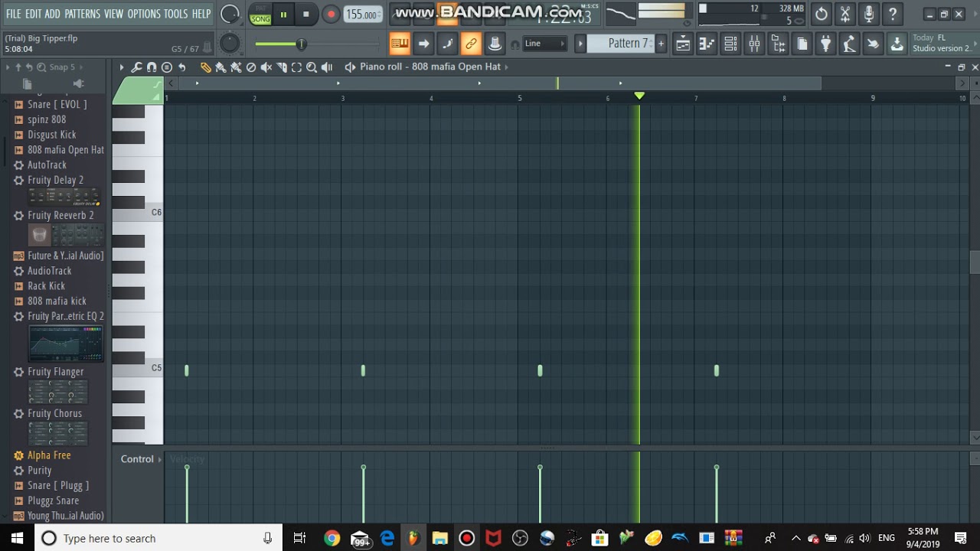Image resolution: width=980 pixels, height=551 pixels.
Task: Select the slice tool in piano roll toolbar
Action: click(282, 67)
